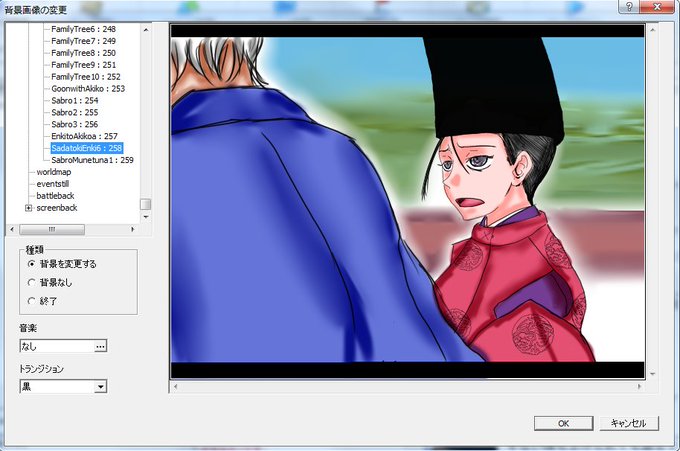Click preview scroll down arrow
The image size is (680, 451).
(652, 374)
